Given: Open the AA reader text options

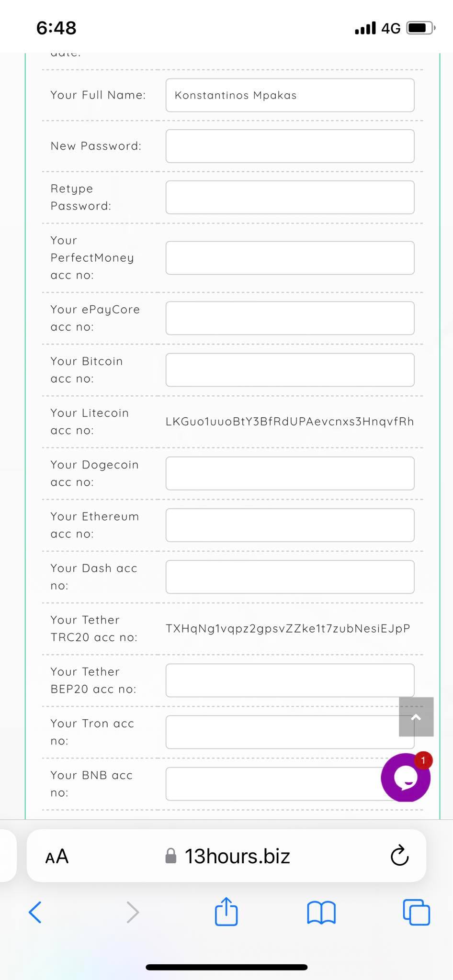Looking at the screenshot, I should (x=57, y=857).
